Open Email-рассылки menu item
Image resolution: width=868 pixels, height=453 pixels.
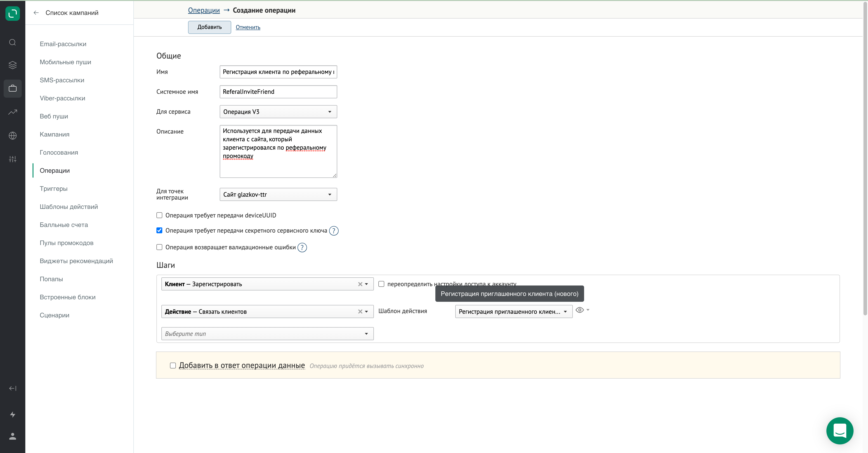(x=63, y=44)
